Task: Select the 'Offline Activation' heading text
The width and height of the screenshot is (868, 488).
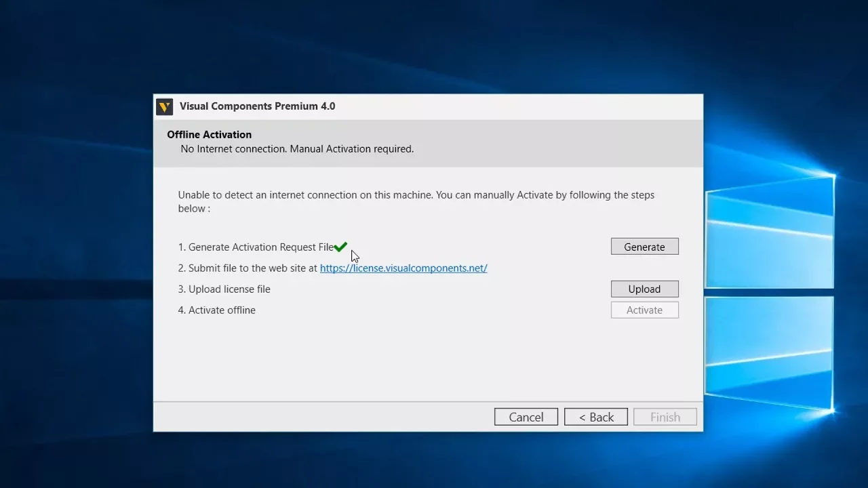Action: pos(210,134)
